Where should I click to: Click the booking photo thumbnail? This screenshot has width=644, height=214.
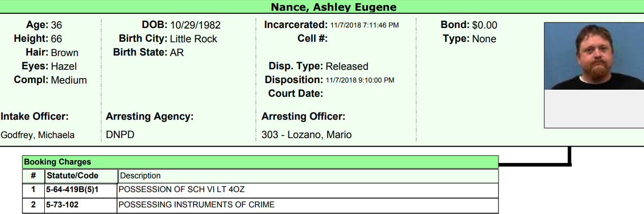[x=594, y=56]
